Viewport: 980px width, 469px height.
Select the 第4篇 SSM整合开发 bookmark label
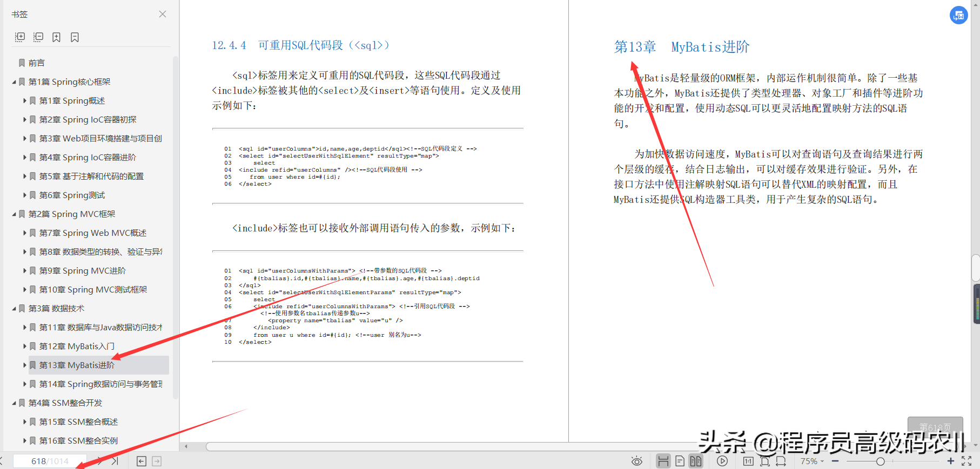point(65,403)
